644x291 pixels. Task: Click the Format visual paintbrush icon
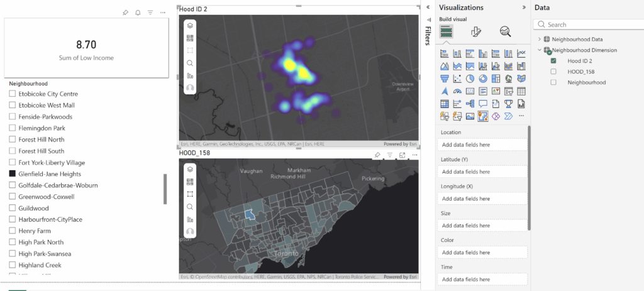pyautogui.click(x=476, y=31)
